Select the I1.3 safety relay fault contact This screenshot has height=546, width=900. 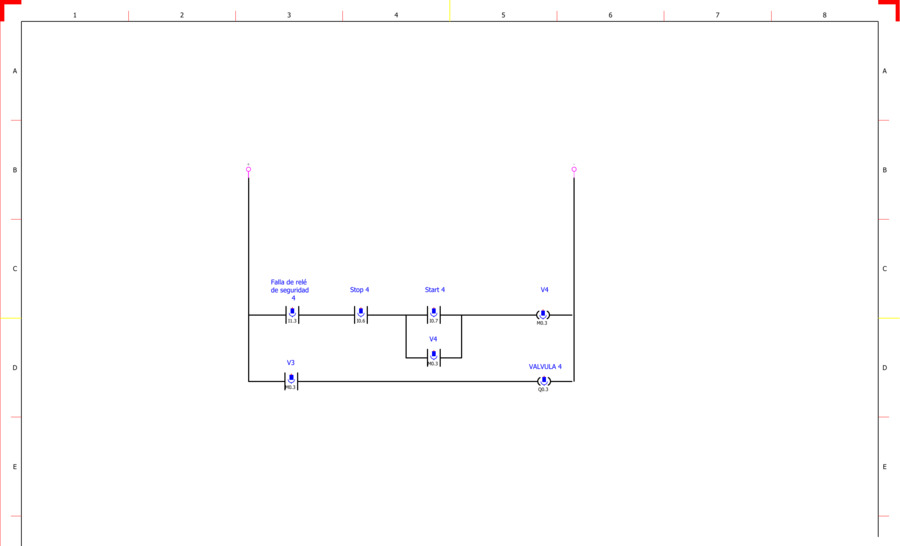(x=292, y=315)
